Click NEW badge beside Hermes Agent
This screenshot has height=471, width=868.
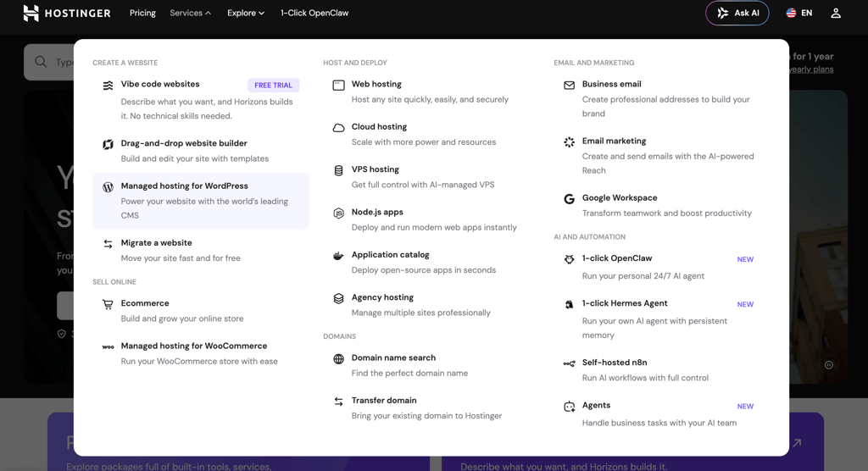coord(745,304)
